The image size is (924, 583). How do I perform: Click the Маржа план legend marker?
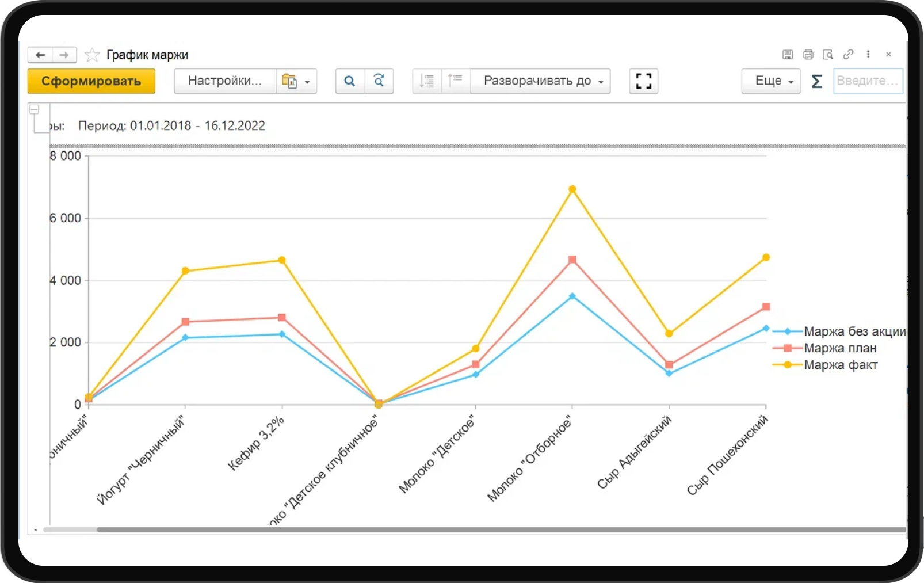point(787,348)
